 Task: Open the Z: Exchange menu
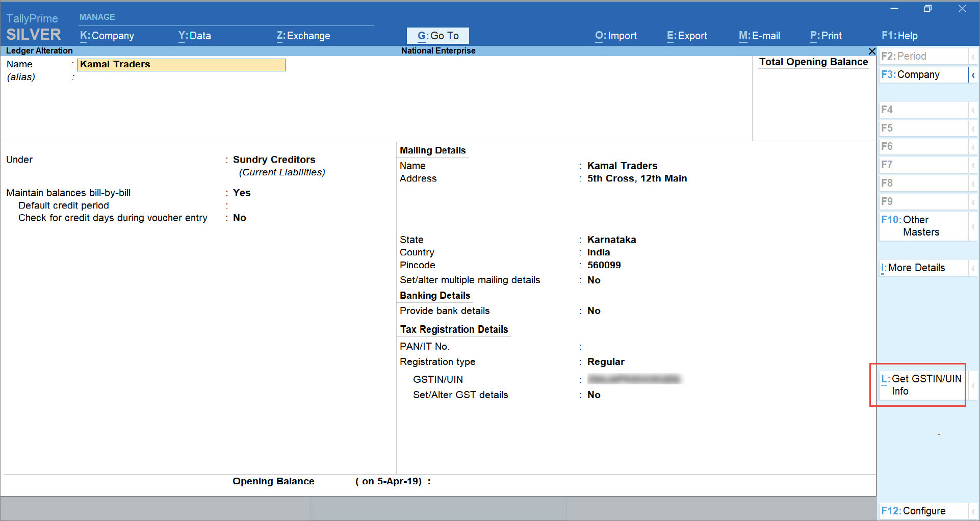[x=303, y=36]
